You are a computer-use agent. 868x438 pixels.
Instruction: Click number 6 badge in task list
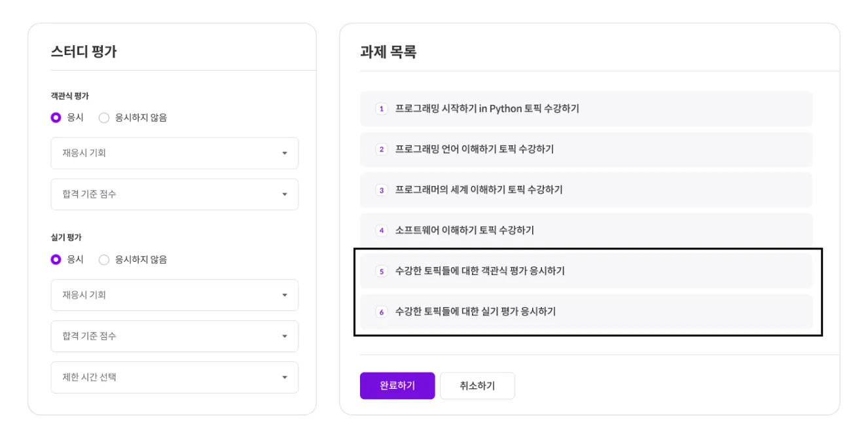[382, 312]
